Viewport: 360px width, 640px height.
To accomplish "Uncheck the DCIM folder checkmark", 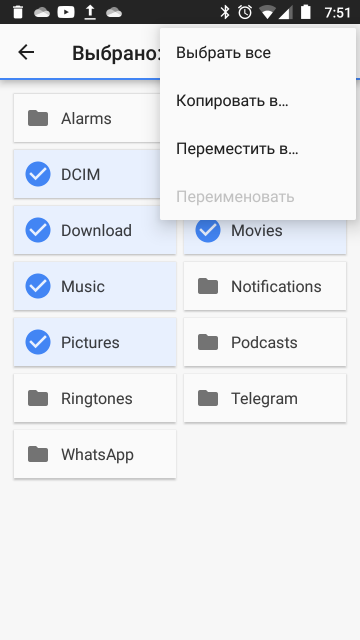I will (38, 174).
